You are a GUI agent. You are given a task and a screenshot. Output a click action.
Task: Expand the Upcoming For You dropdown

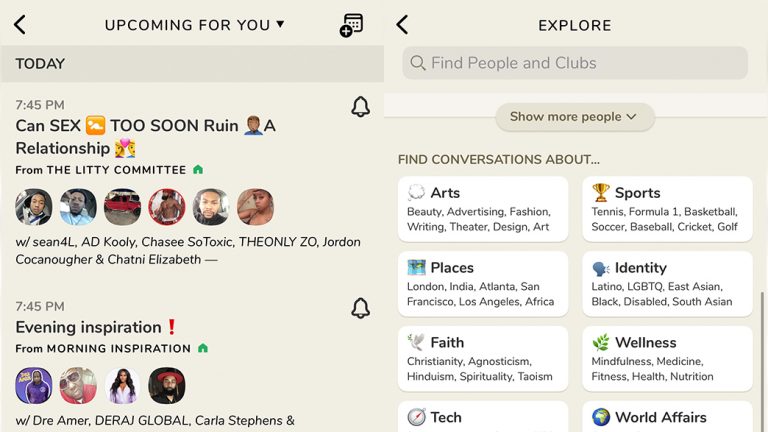pyautogui.click(x=280, y=25)
